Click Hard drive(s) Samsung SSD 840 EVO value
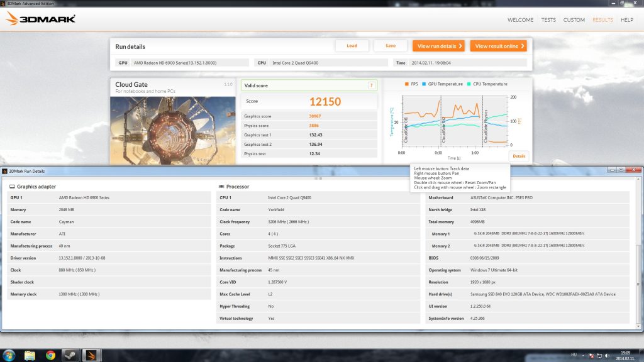The height and width of the screenshot is (362, 644). (543, 294)
